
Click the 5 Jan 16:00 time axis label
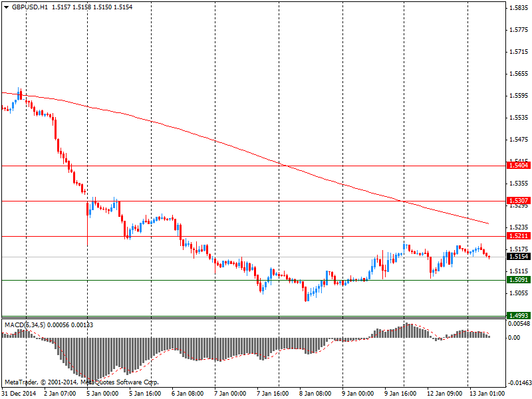(145, 394)
